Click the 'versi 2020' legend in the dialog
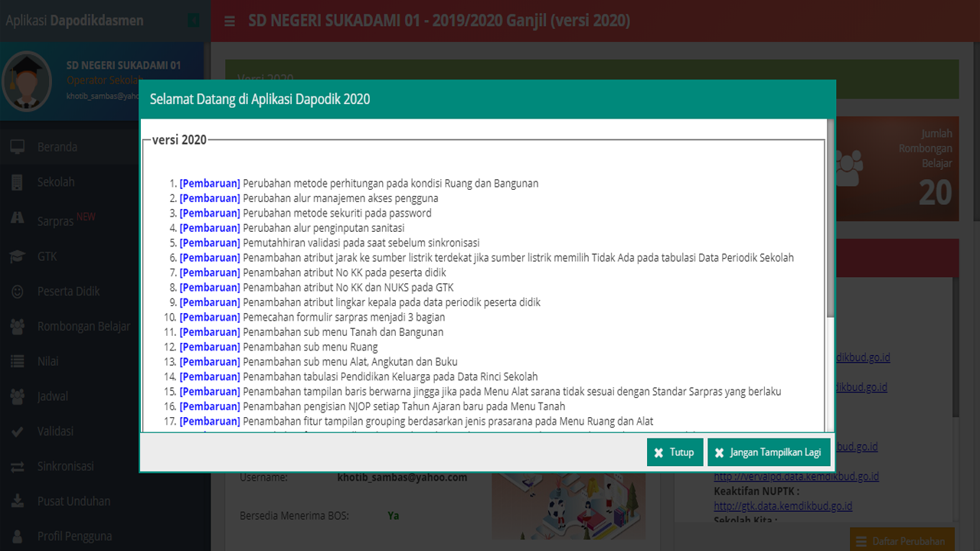Viewport: 980px width, 551px height. (180, 139)
